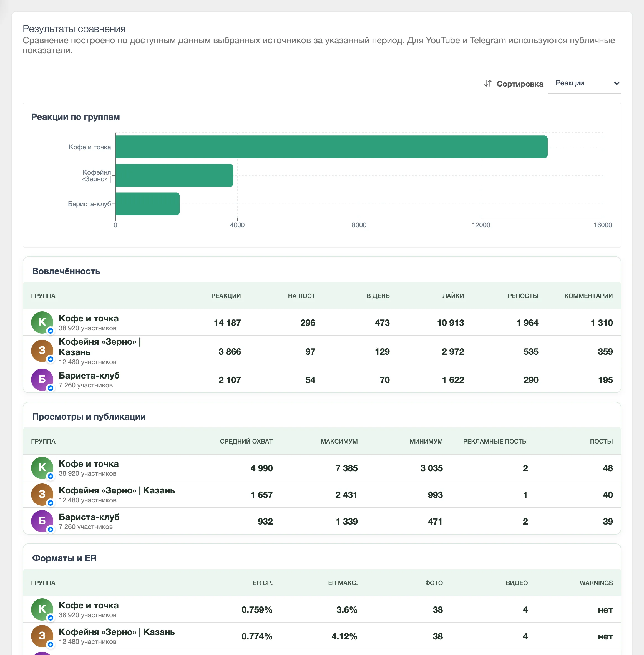
Task: Open Кофе и точка group in Вовлечённость table
Action: pyautogui.click(x=89, y=318)
